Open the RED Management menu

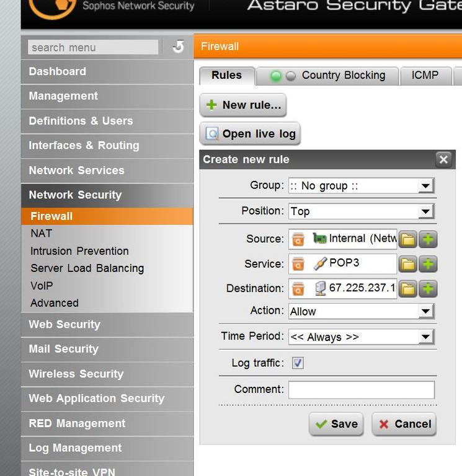pos(107,423)
